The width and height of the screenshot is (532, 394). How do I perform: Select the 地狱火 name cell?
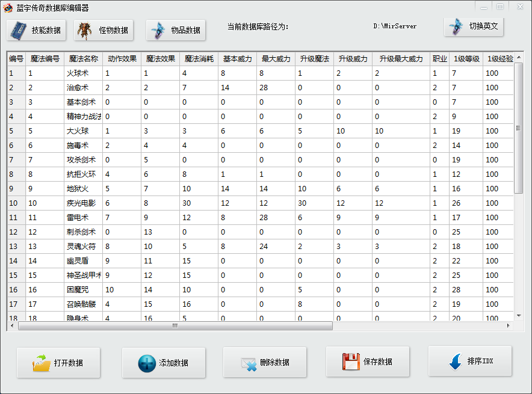tap(83, 188)
